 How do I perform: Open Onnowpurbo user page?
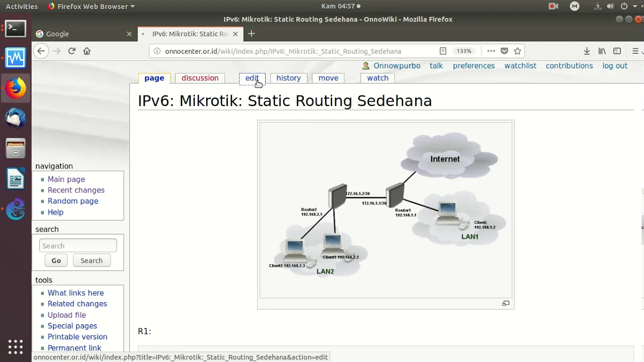397,66
